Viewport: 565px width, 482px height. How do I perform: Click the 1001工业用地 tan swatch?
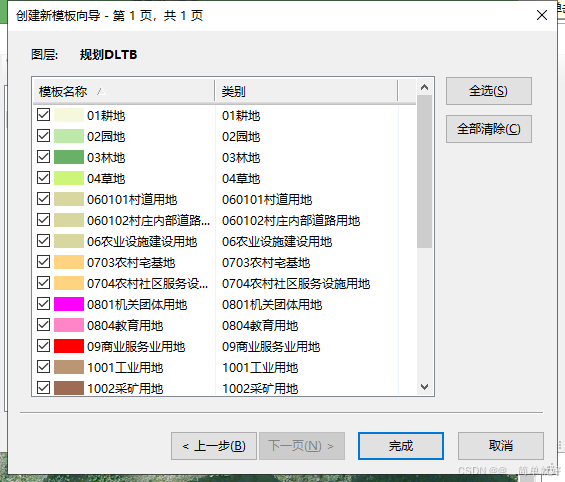coord(69,367)
